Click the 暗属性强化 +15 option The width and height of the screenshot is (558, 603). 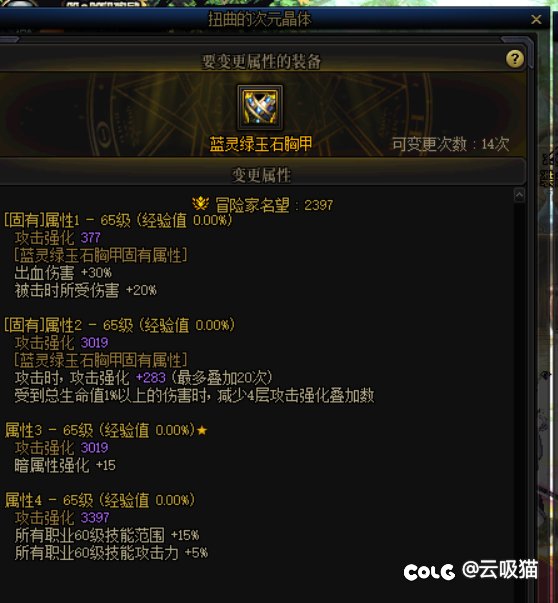65,465
